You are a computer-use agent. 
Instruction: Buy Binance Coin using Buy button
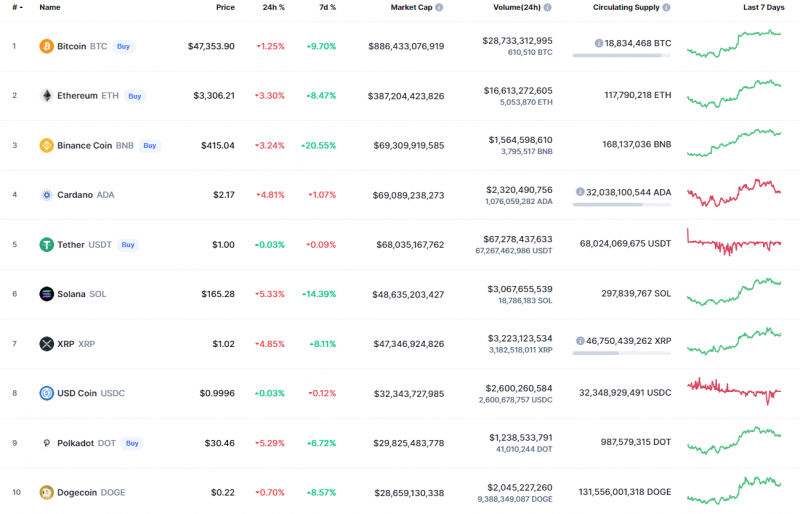coord(149,145)
